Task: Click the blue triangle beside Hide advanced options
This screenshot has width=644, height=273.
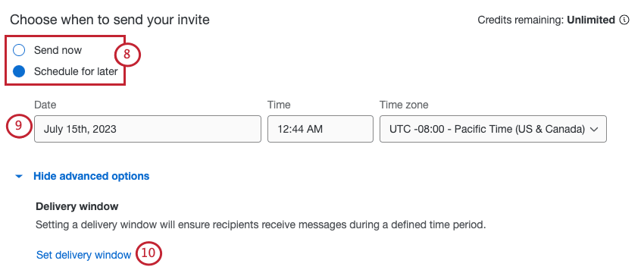Action: point(18,177)
